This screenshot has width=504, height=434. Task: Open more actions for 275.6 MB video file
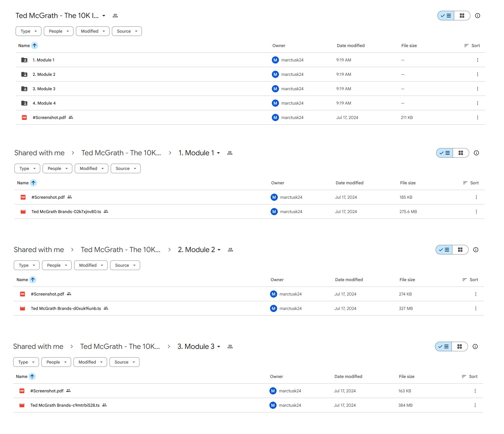pyautogui.click(x=476, y=212)
